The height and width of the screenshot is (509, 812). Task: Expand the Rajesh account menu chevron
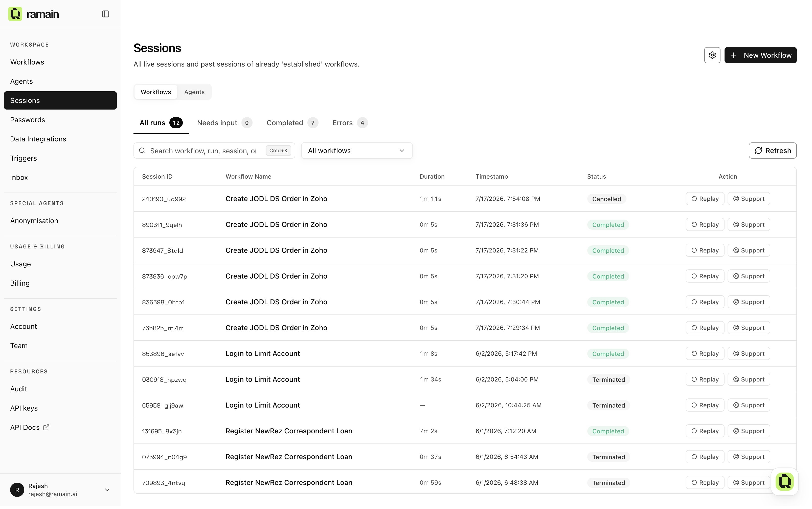[x=107, y=490]
